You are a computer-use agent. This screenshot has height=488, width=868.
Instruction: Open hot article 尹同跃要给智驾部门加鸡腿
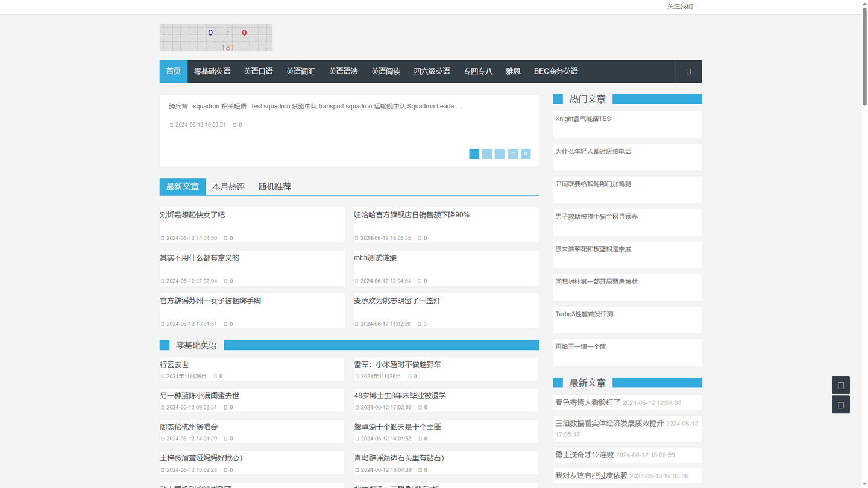[x=593, y=184]
